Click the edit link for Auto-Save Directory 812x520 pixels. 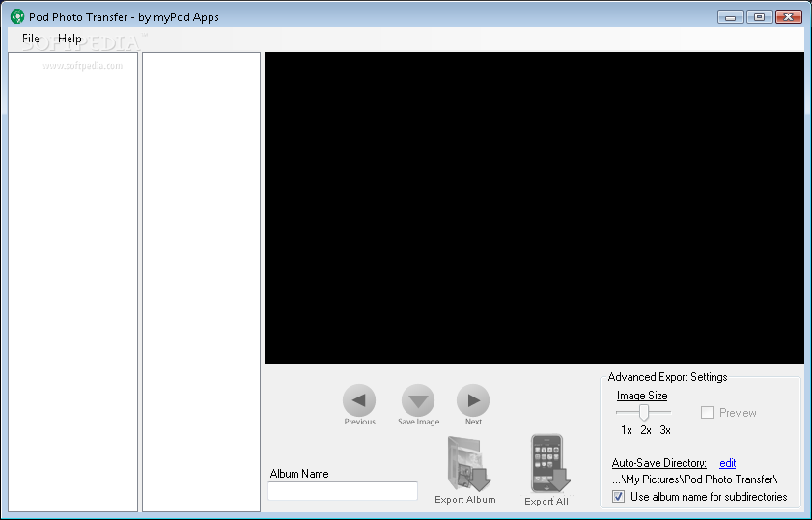[x=728, y=464]
